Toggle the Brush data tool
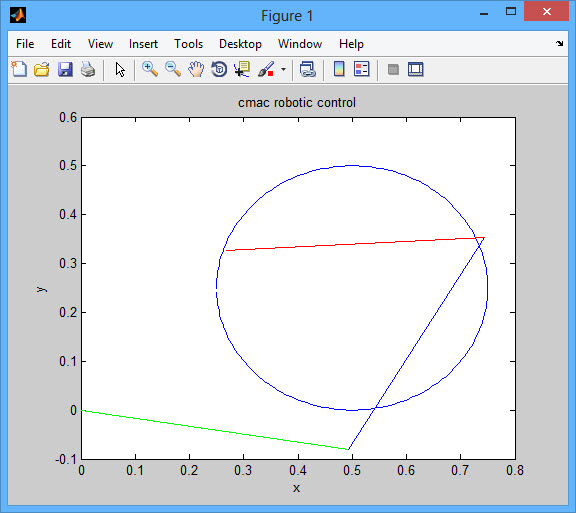576x513 pixels. (x=266, y=69)
